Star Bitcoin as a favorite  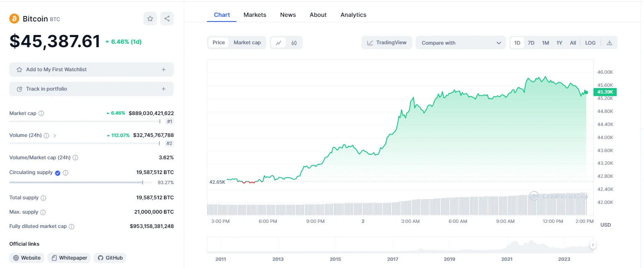click(150, 19)
